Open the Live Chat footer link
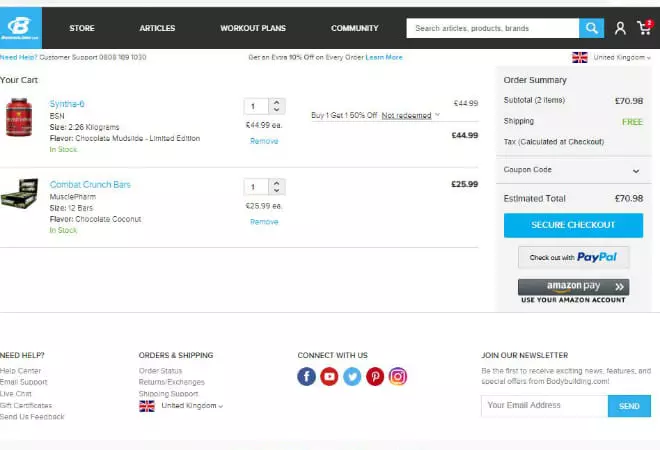Viewport: 660px width, 450px height. point(16,394)
